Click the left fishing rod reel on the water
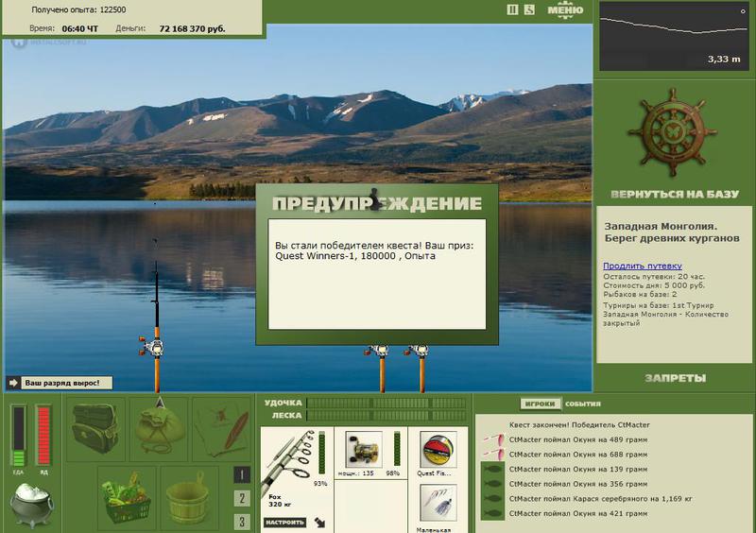Image resolution: width=756 pixels, height=533 pixels. 153,346
